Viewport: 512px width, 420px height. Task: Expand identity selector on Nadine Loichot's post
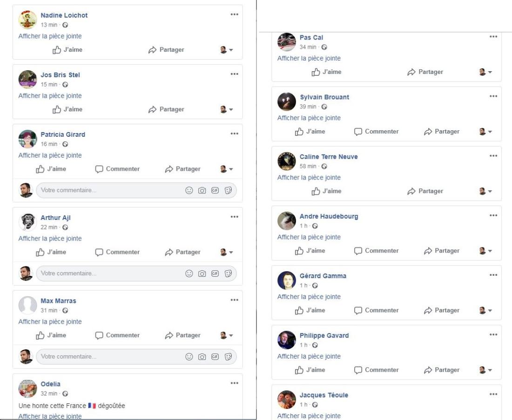pos(227,50)
